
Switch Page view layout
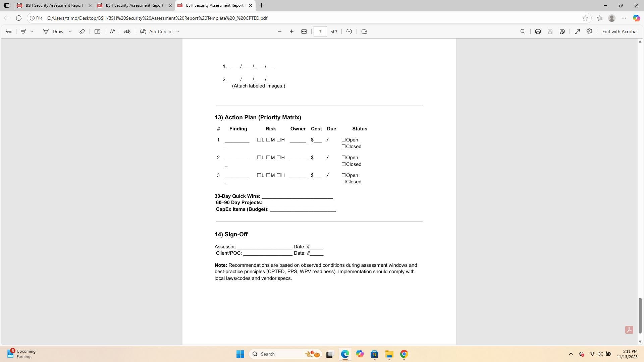tap(364, 32)
